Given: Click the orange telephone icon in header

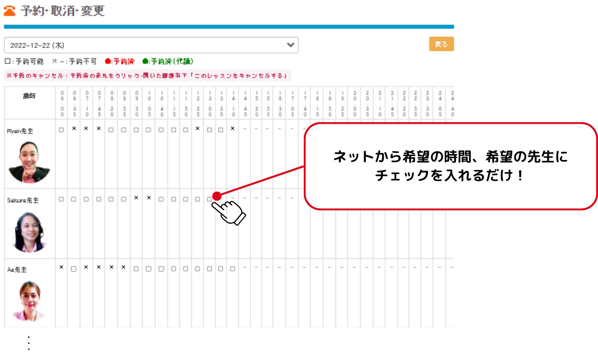Looking at the screenshot, I should click(x=9, y=11).
